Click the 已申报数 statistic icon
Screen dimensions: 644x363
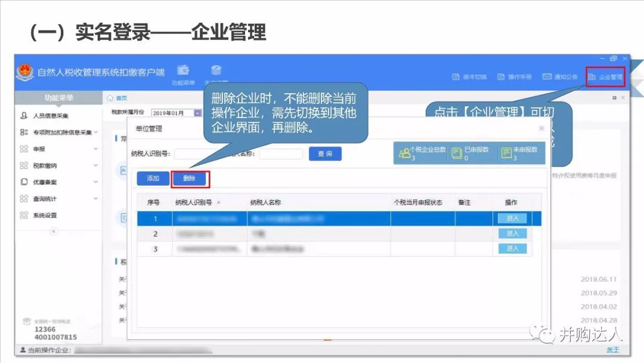coord(457,153)
